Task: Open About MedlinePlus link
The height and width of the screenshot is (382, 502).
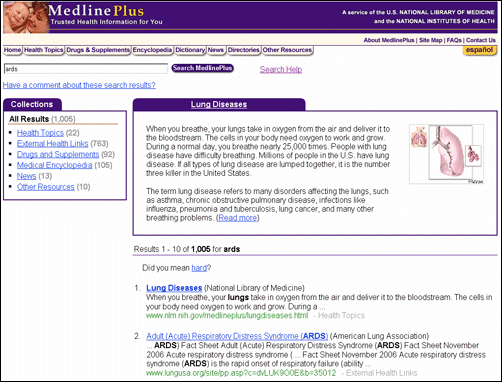Action: 389,40
